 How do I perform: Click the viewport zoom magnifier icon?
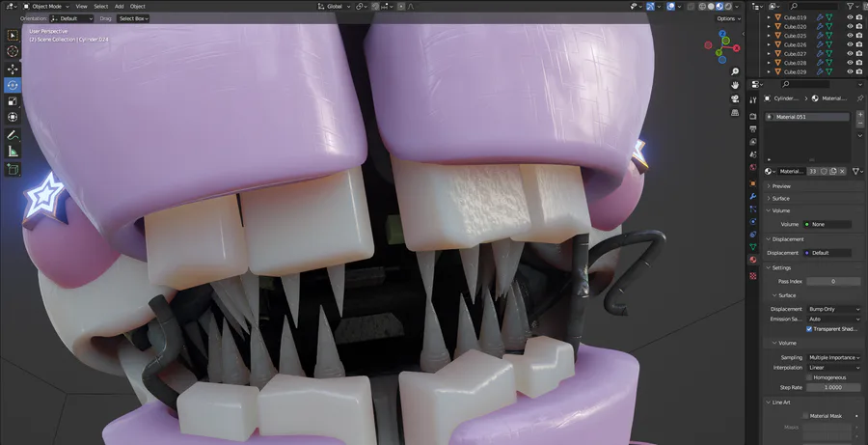click(735, 71)
